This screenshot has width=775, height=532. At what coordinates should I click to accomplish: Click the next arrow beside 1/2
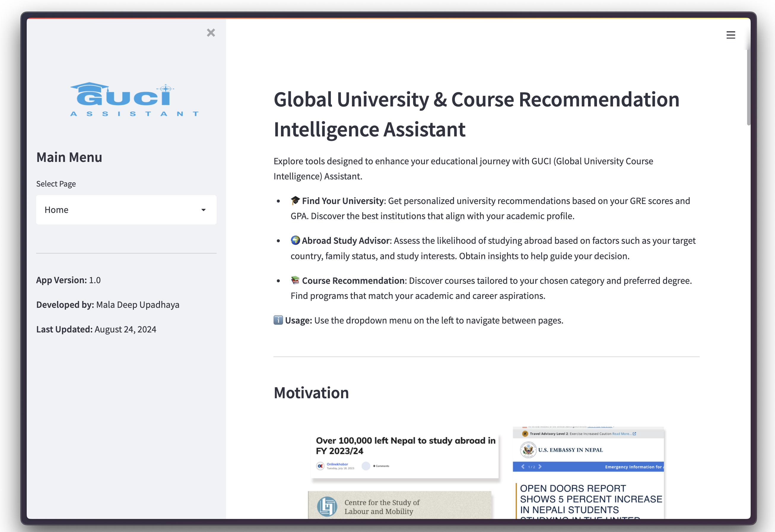[x=540, y=467]
